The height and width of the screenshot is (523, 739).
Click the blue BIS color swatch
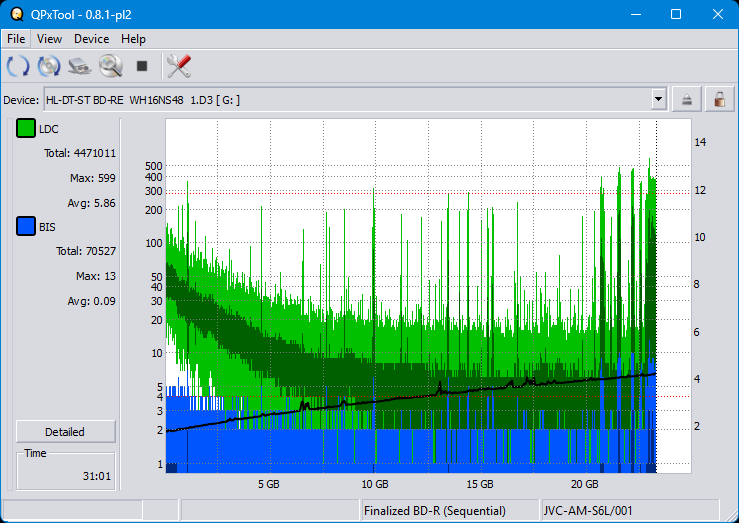click(26, 227)
